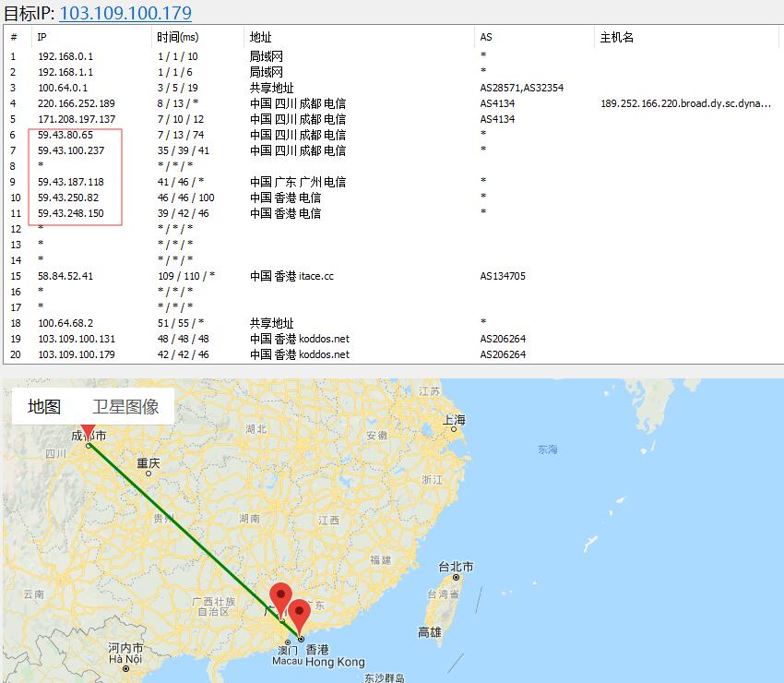The height and width of the screenshot is (683, 784).
Task: Click address 中国 香港 itace.cc
Action: [x=291, y=276]
